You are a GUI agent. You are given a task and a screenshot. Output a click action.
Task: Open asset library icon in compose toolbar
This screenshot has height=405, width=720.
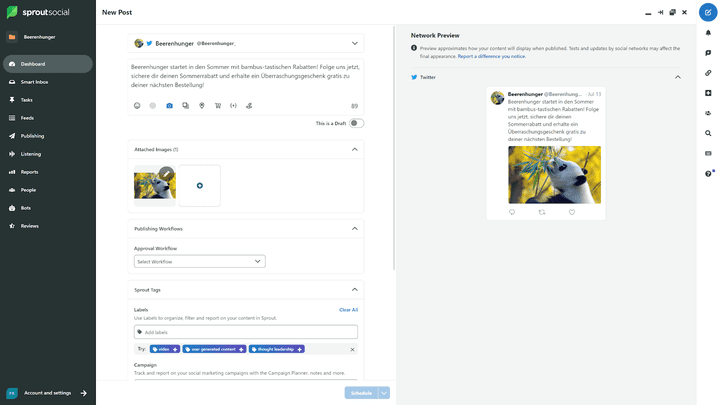pos(186,106)
